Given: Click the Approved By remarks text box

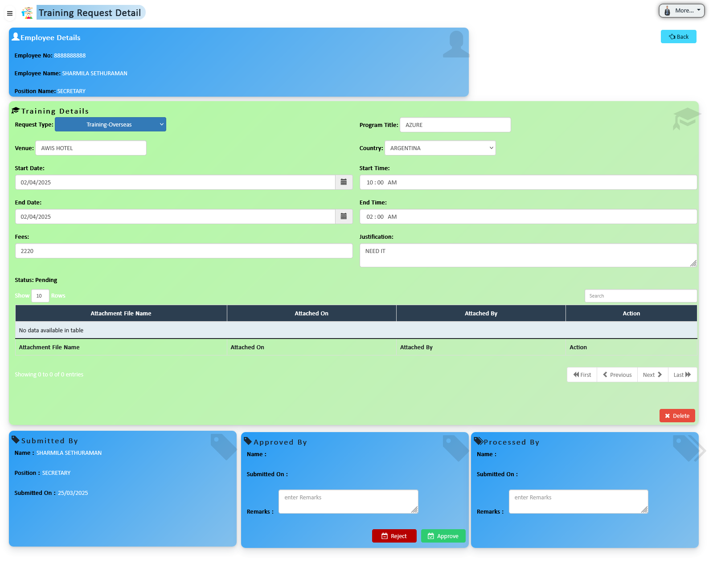Looking at the screenshot, I should point(348,502).
